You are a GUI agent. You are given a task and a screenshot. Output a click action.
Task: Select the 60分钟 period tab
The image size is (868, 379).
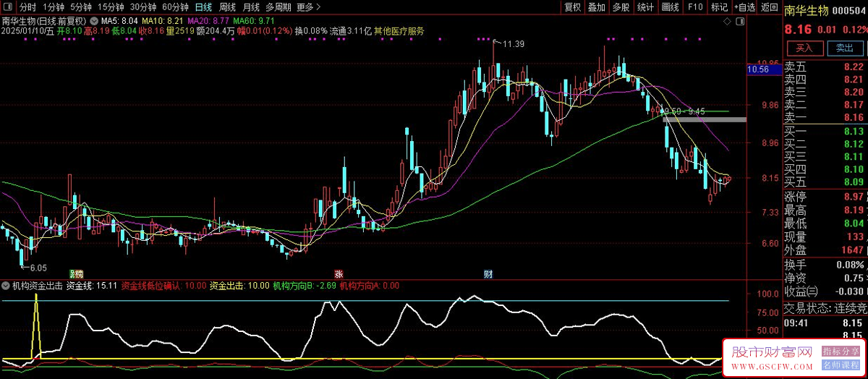[x=174, y=7]
